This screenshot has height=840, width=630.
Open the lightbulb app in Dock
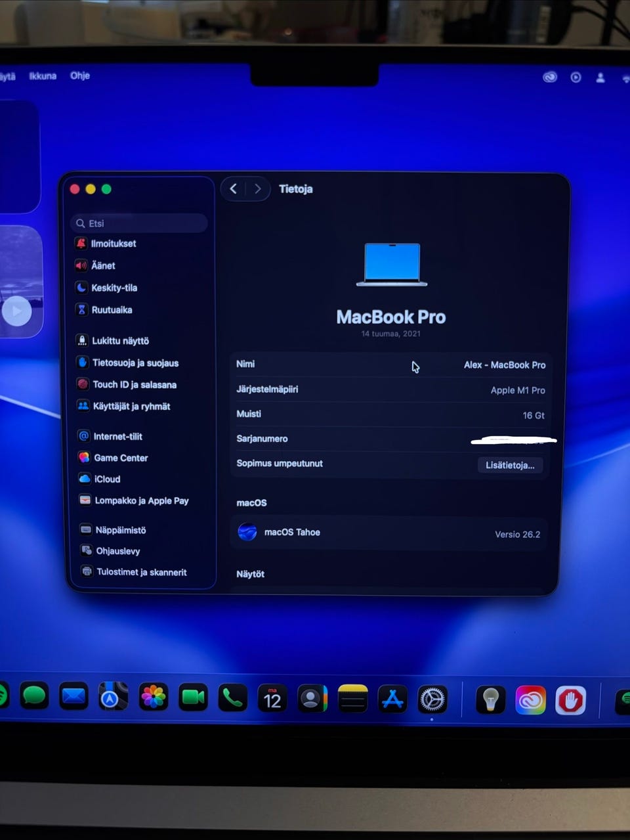click(490, 701)
